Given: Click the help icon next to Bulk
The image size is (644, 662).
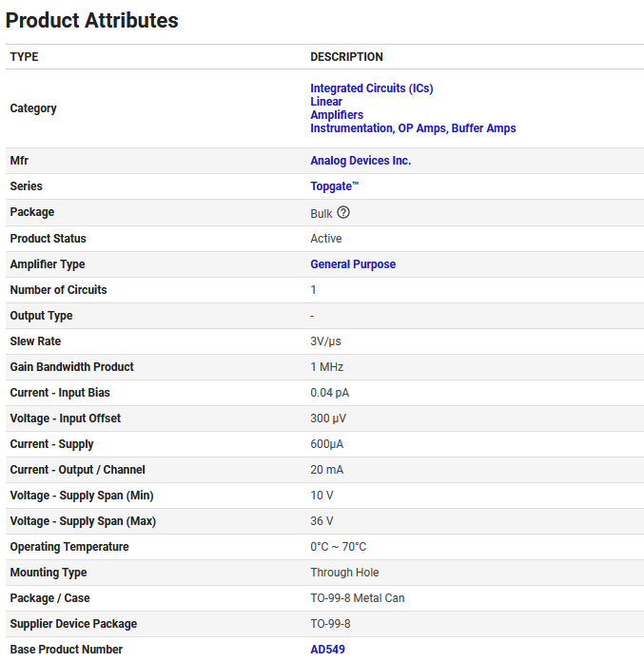Looking at the screenshot, I should coord(343,212).
